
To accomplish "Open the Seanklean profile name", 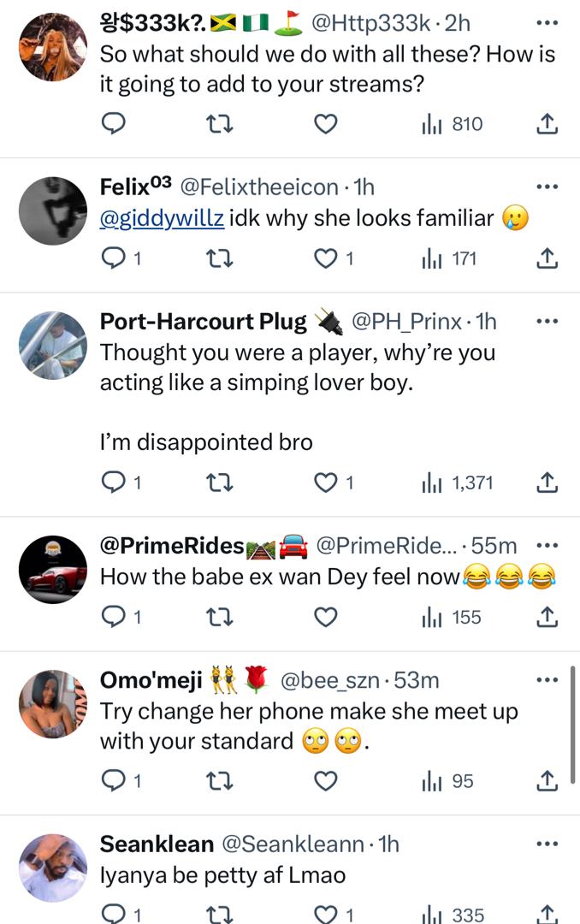I will pos(157,844).
